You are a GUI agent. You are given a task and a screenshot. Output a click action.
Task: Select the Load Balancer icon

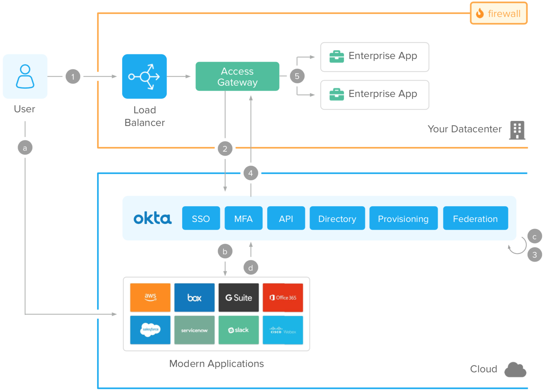click(x=144, y=76)
